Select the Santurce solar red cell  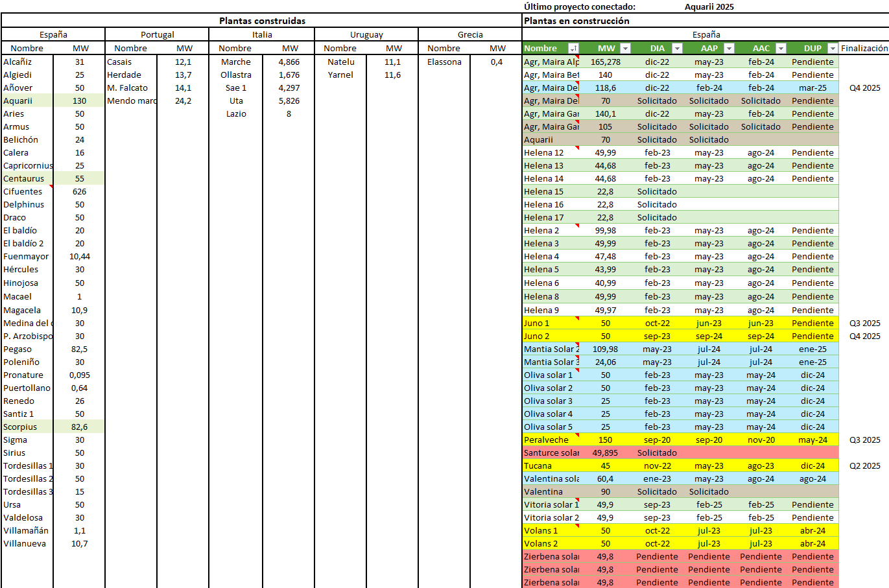pyautogui.click(x=551, y=453)
